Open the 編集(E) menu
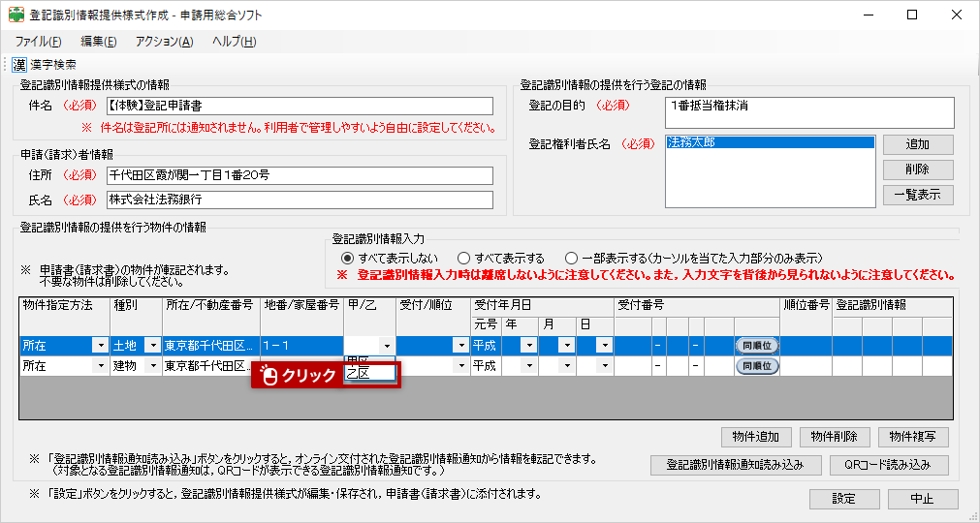This screenshot has height=523, width=980. click(98, 42)
